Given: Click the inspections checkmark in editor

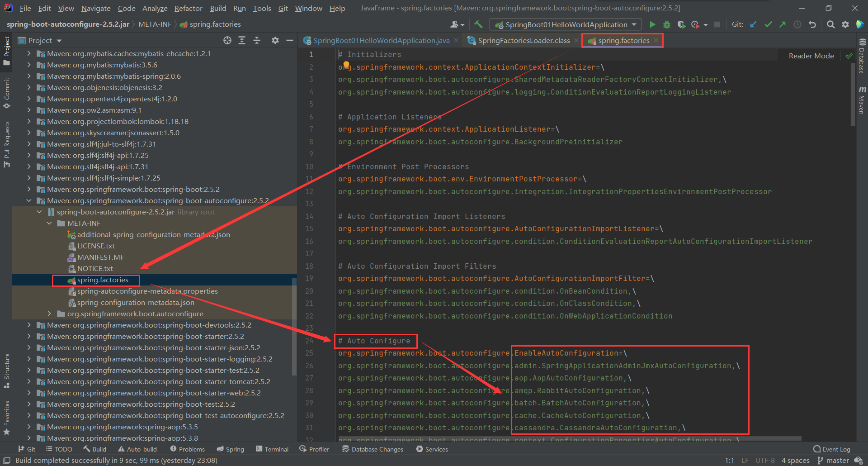Looking at the screenshot, I should pyautogui.click(x=849, y=56).
